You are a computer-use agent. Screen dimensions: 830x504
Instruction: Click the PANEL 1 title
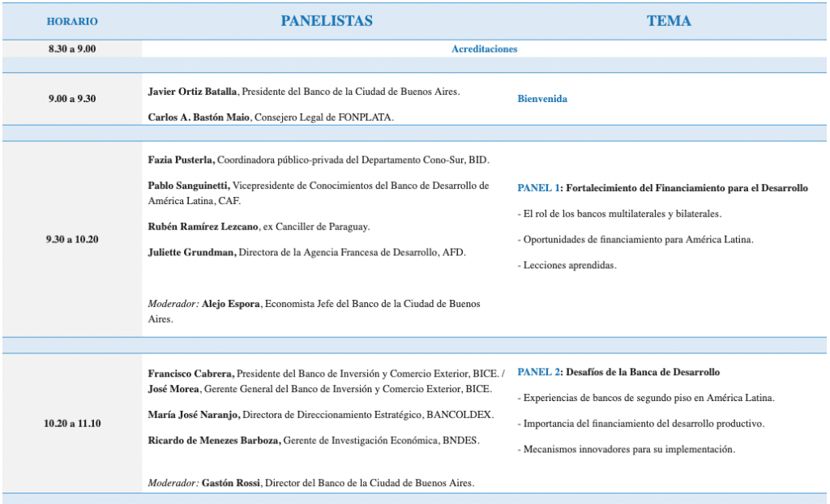point(663,188)
